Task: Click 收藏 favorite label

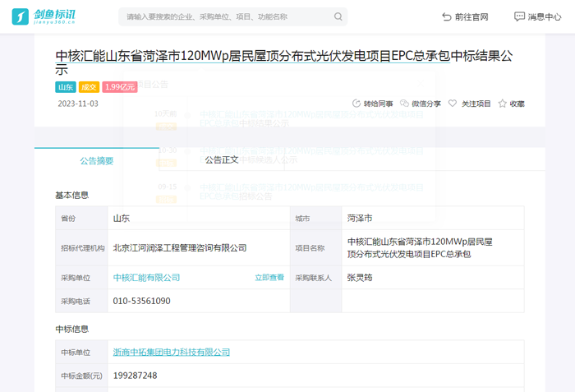Action: [517, 104]
